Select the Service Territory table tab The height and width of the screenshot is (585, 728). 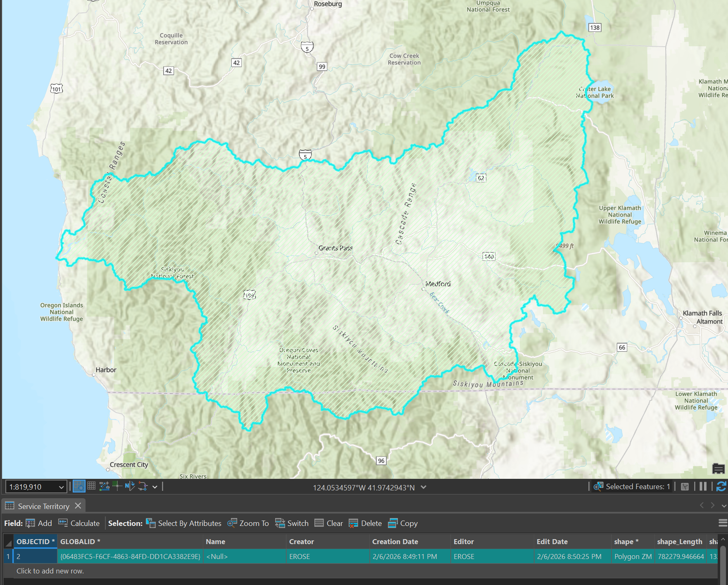click(x=43, y=506)
